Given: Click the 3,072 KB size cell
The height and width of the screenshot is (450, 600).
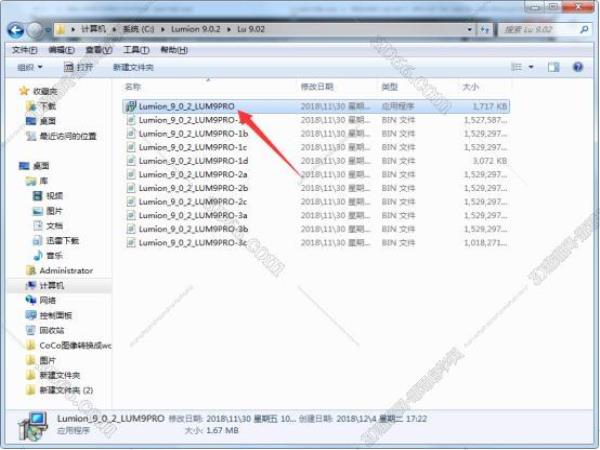Looking at the screenshot, I should point(490,161).
